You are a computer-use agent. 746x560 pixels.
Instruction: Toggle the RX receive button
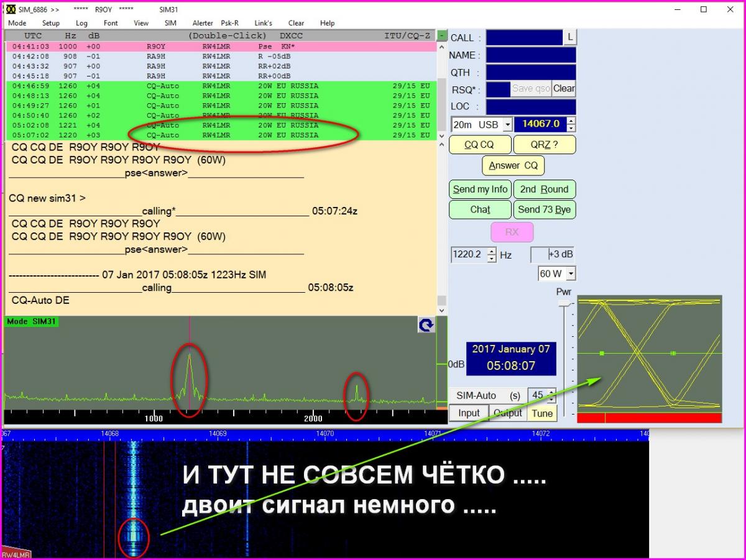(x=512, y=232)
